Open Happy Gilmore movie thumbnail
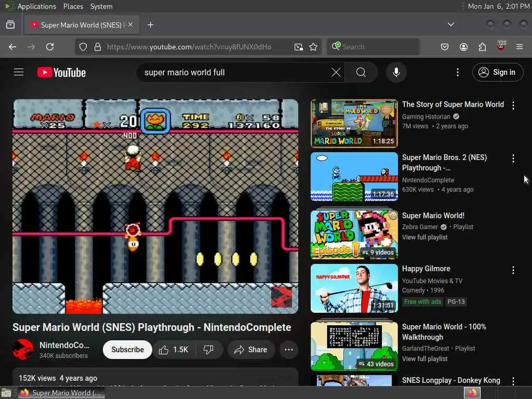532x399 pixels. point(354,288)
